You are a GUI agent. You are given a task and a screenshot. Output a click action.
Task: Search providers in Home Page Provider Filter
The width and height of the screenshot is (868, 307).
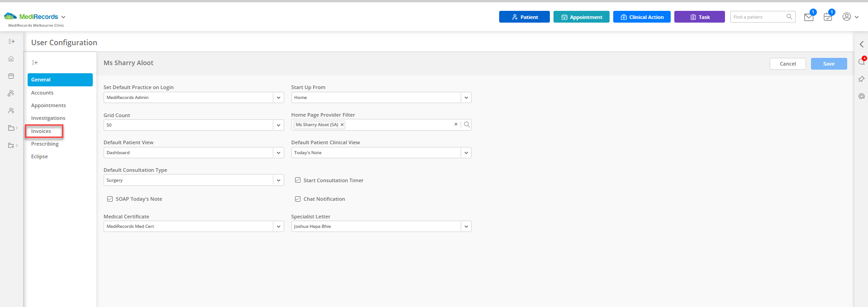point(467,124)
